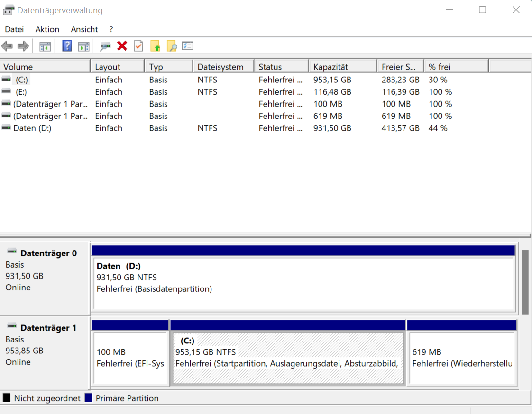Viewport: 532px width, 414px height.
Task: Click the red X delete icon
Action: click(122, 46)
